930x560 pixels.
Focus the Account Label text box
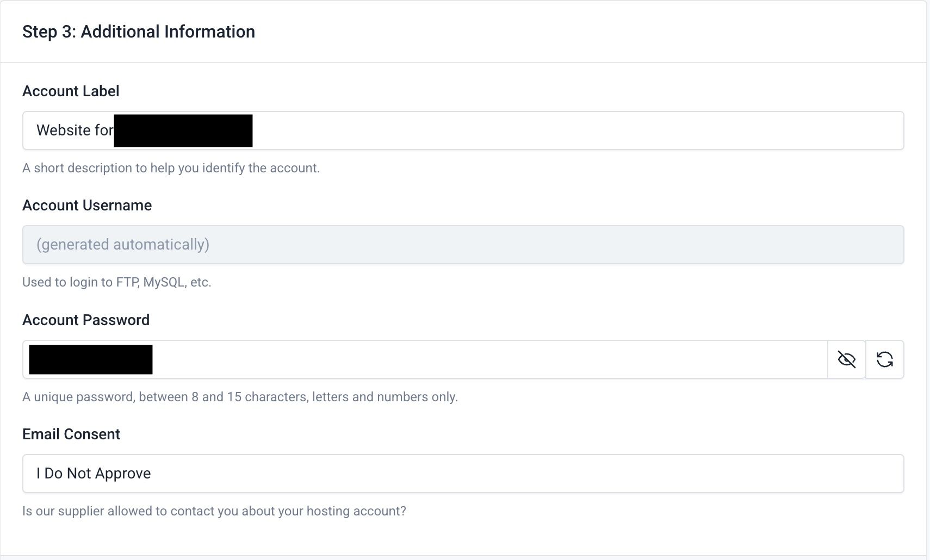click(544, 130)
